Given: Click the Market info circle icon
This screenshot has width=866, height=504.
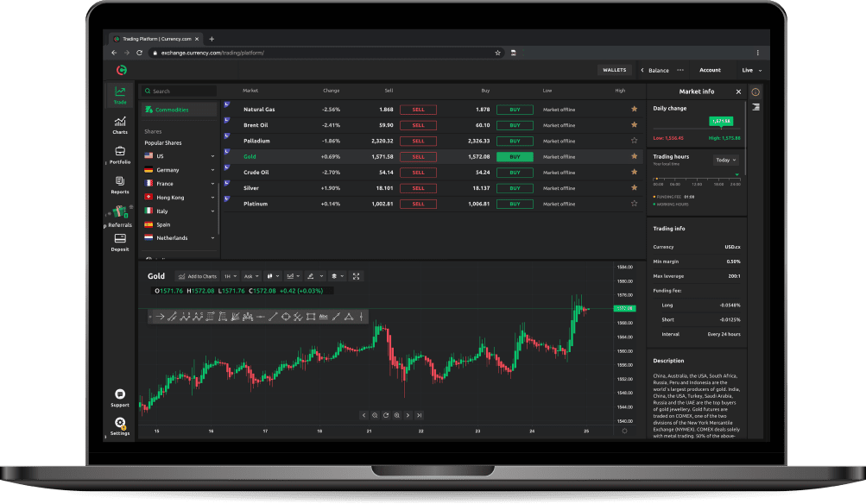Looking at the screenshot, I should [x=755, y=91].
